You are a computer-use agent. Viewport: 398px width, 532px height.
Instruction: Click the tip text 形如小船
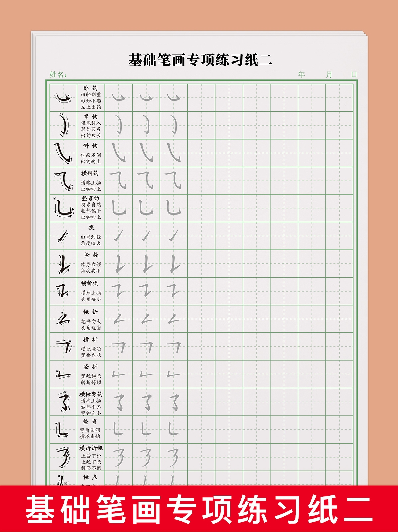pos(91,101)
